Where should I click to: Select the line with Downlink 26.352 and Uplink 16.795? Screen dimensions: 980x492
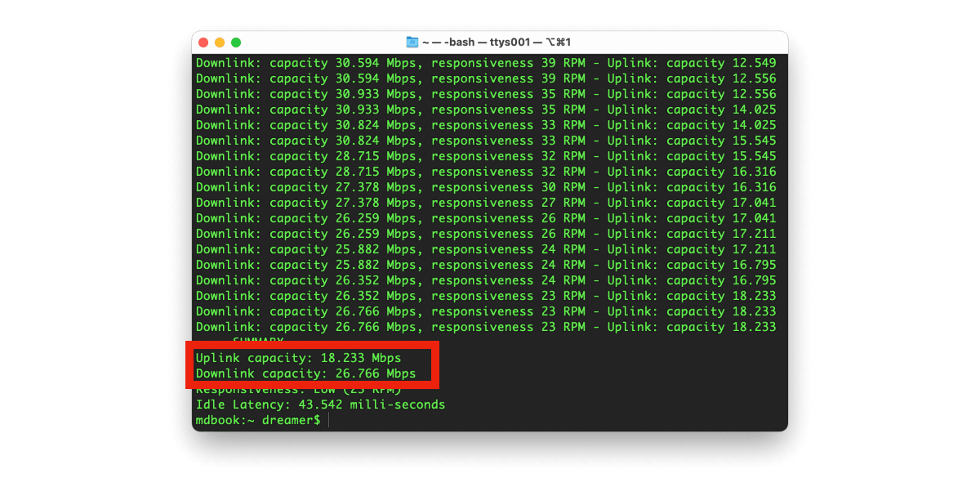click(x=486, y=280)
